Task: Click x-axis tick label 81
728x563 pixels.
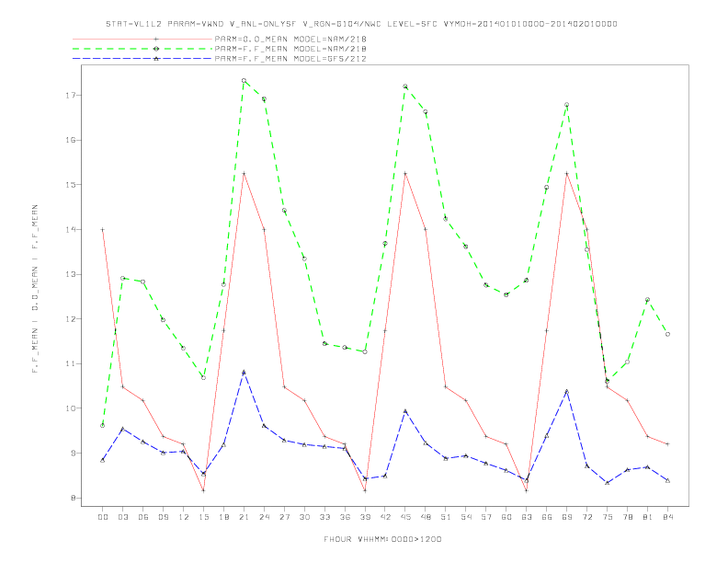Action: [648, 517]
